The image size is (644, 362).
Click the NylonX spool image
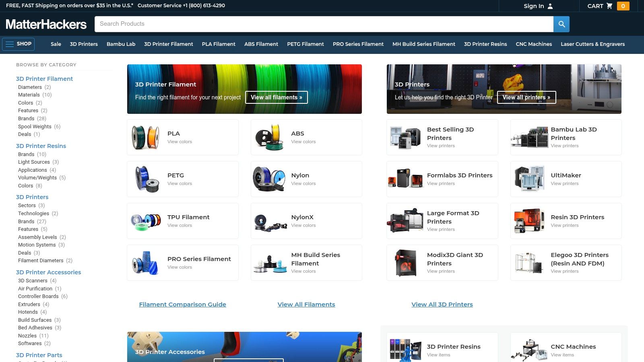[x=270, y=222]
